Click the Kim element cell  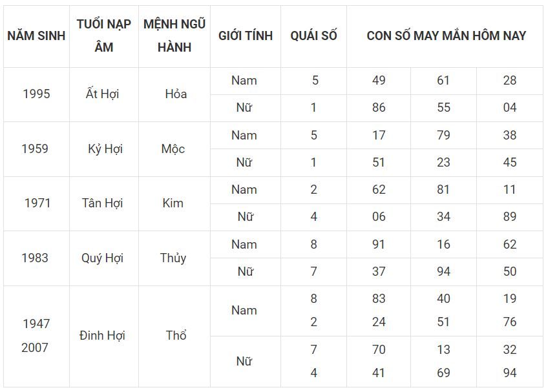(173, 203)
